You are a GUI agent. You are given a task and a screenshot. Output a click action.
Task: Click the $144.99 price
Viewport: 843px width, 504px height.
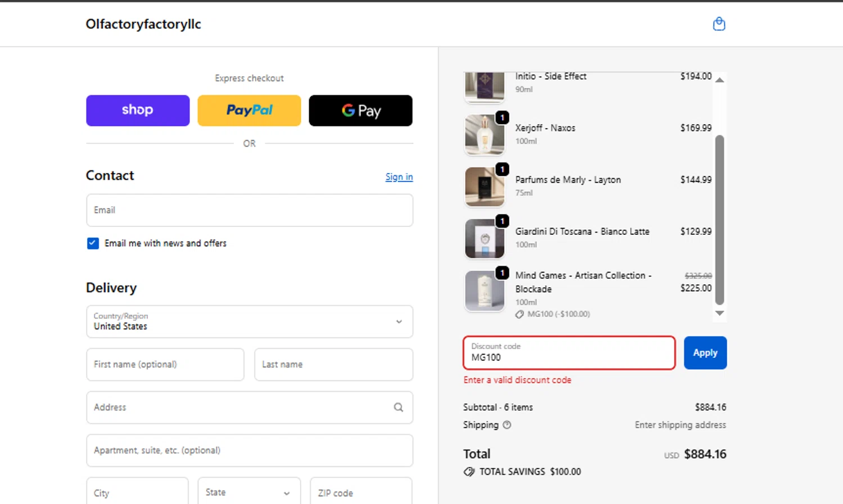[696, 180]
